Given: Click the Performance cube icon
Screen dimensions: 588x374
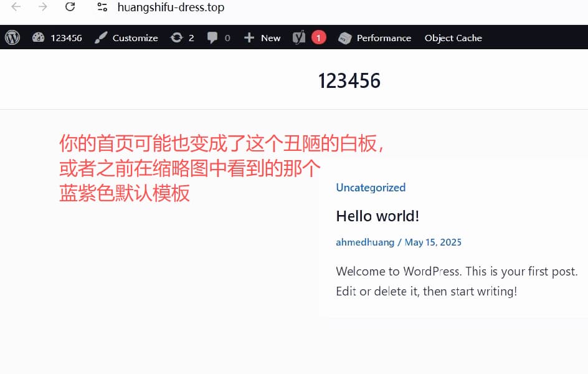Looking at the screenshot, I should point(344,38).
